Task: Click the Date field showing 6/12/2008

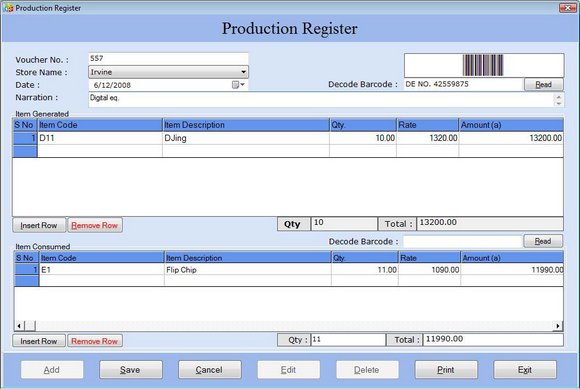Action: click(168, 85)
